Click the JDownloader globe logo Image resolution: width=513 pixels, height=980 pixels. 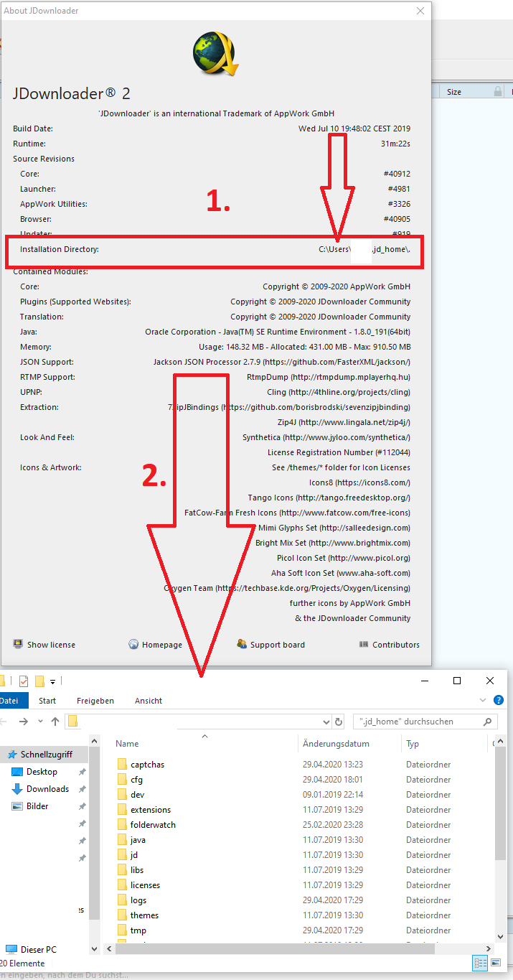pos(215,54)
